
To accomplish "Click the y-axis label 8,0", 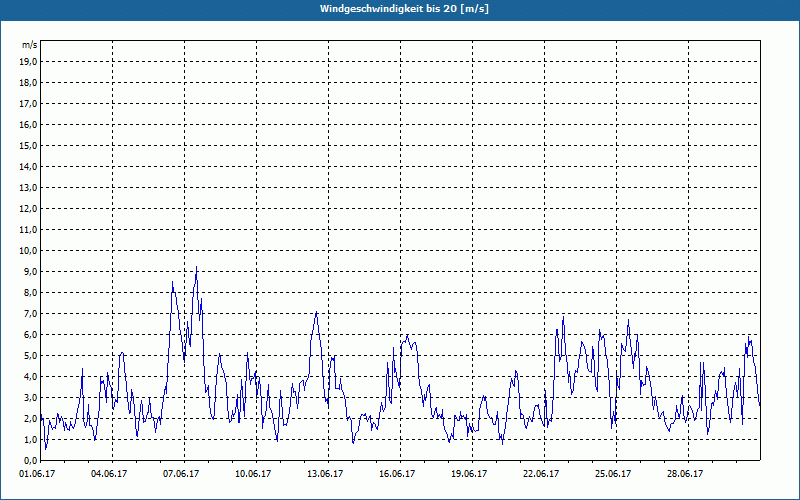I will click(30, 292).
